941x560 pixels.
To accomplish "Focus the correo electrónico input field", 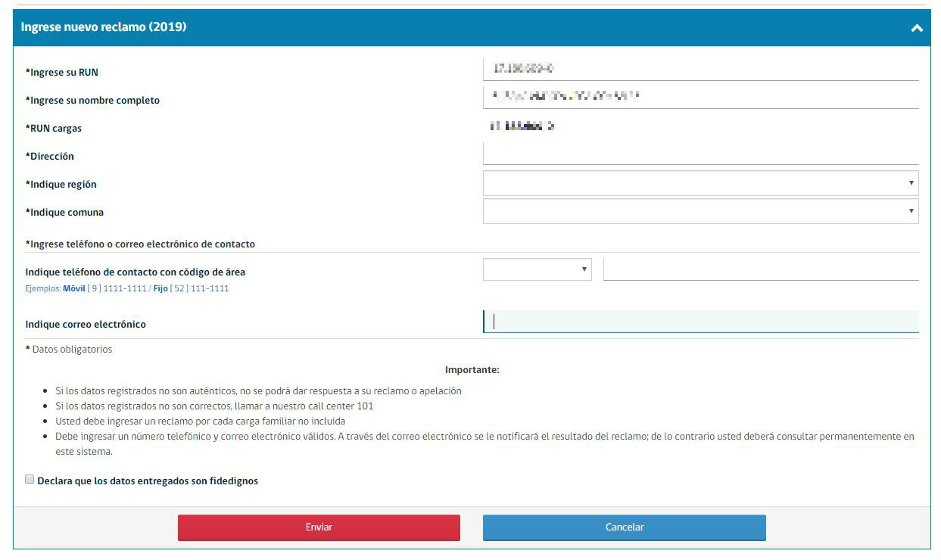I will pyautogui.click(x=700, y=322).
